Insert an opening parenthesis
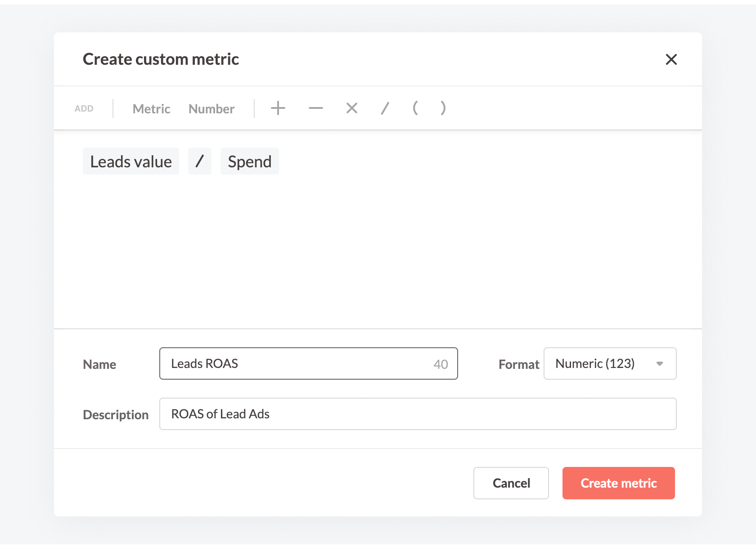Viewport: 756px width, 556px height. click(415, 108)
